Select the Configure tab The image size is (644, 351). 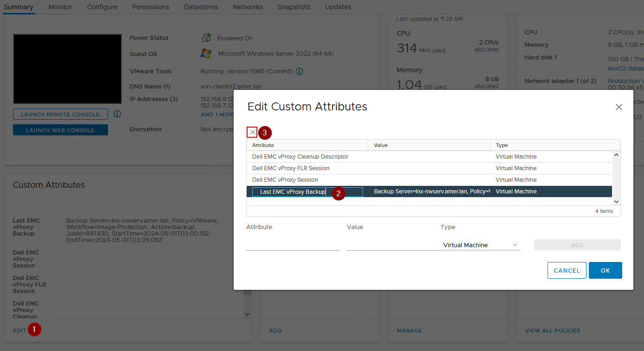coord(102,7)
